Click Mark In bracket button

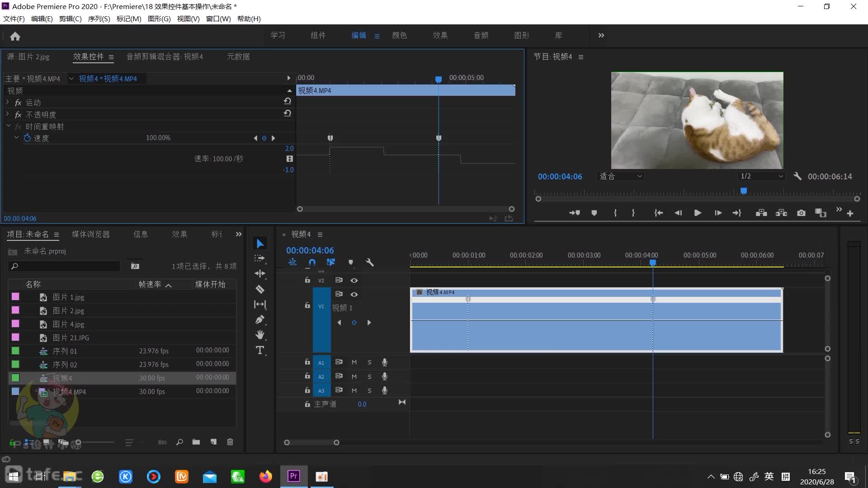point(615,213)
